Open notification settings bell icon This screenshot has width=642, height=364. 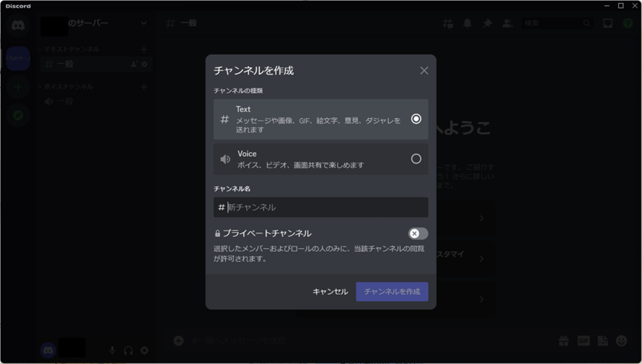click(x=467, y=23)
